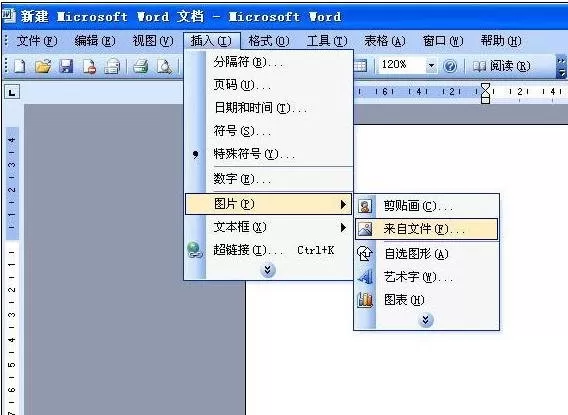Open the 窗口(W) menu
The image size is (568, 415).
(x=443, y=41)
